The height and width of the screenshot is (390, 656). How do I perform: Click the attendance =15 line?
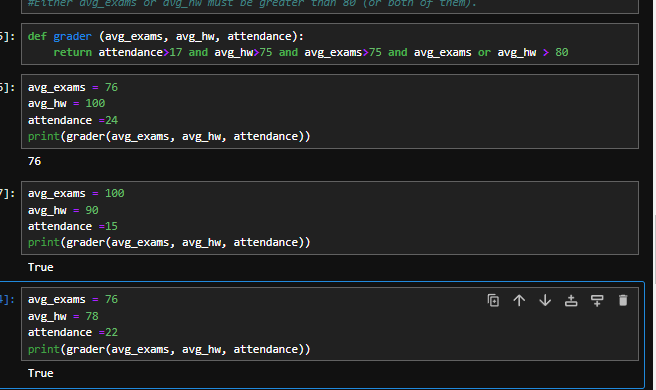[73, 226]
